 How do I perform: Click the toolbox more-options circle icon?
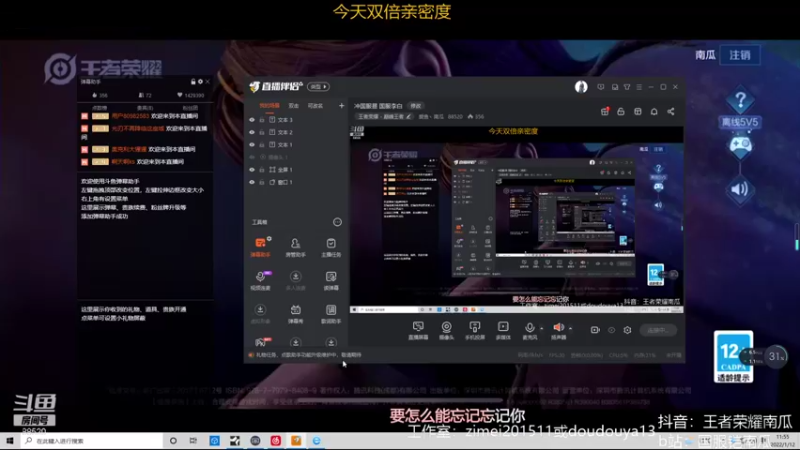coord(337,222)
